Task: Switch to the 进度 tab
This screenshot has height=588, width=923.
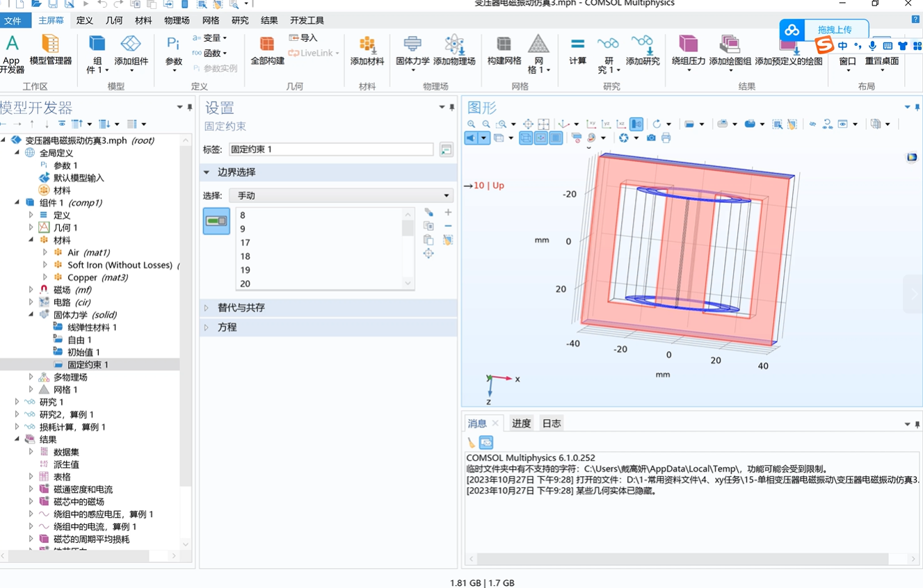Action: [522, 423]
